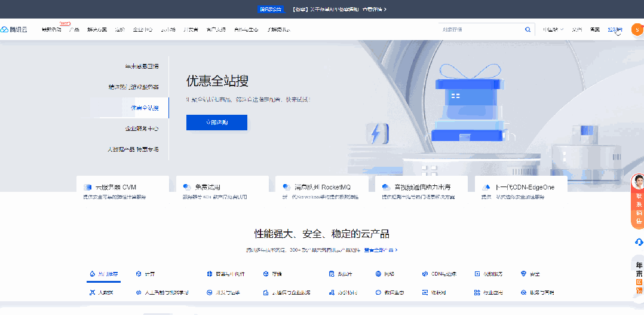Click the 计算 category cube icon
The image size is (644, 315).
point(139,274)
